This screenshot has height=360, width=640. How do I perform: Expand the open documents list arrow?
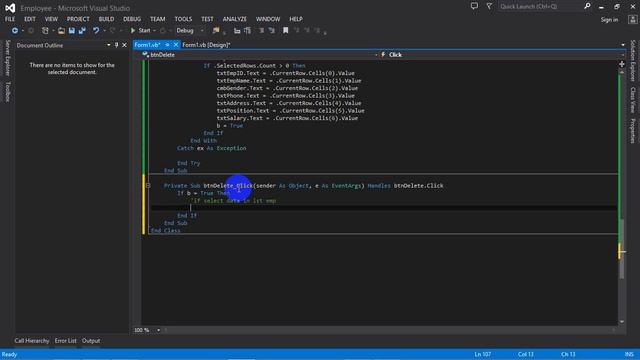(623, 45)
